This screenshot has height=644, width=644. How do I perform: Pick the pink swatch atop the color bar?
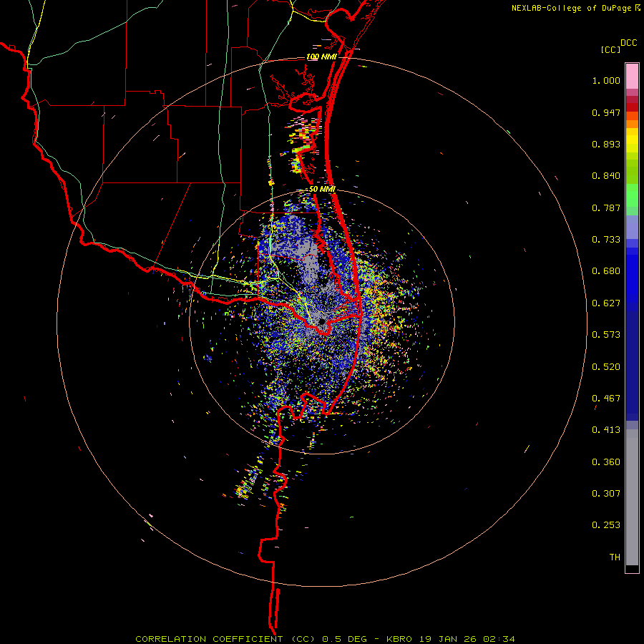(632, 77)
